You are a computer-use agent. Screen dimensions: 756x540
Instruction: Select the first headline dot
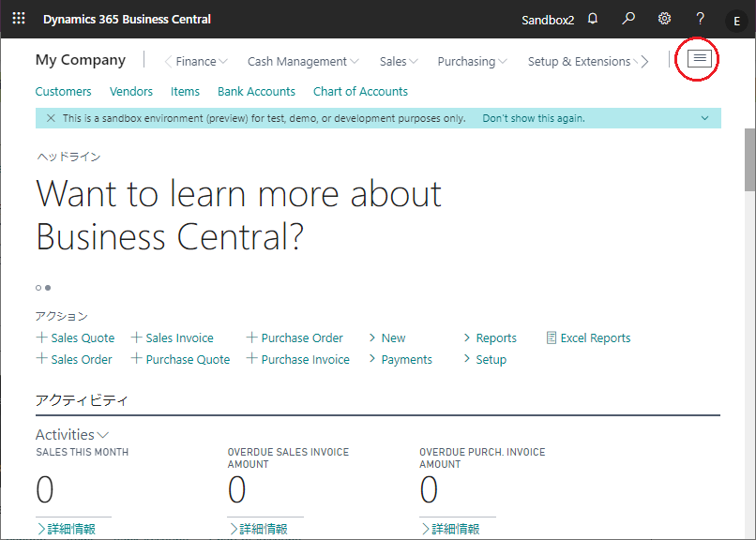coord(38,288)
